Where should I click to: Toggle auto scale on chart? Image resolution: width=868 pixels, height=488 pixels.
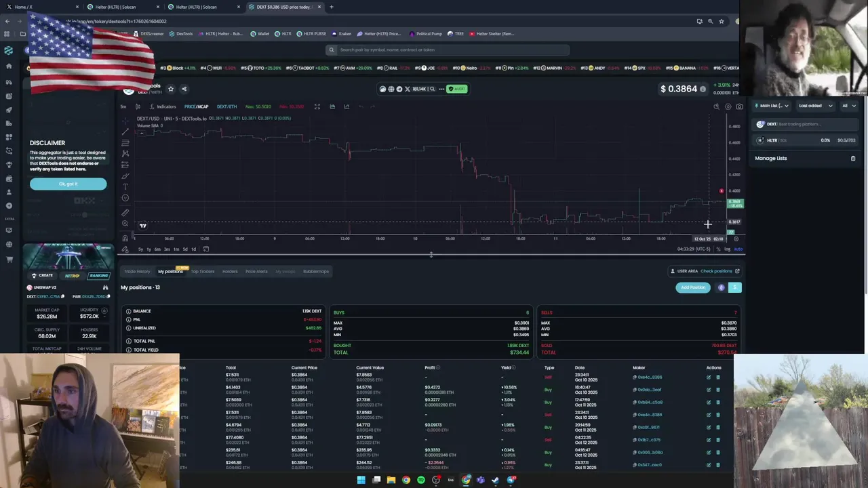(738, 249)
